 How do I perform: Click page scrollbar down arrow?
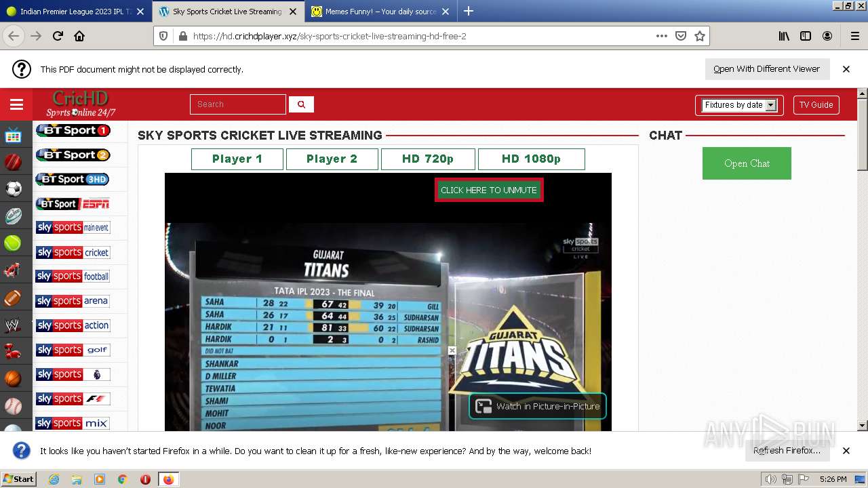click(863, 426)
